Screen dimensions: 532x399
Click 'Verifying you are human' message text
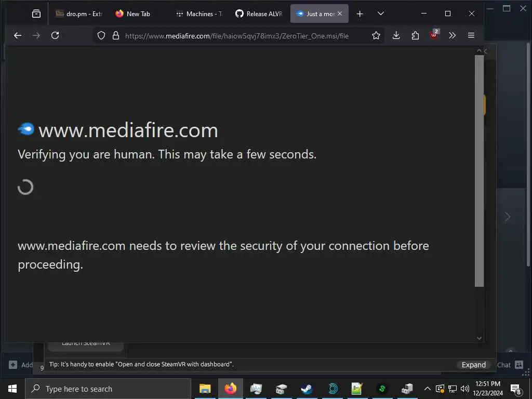point(167,155)
